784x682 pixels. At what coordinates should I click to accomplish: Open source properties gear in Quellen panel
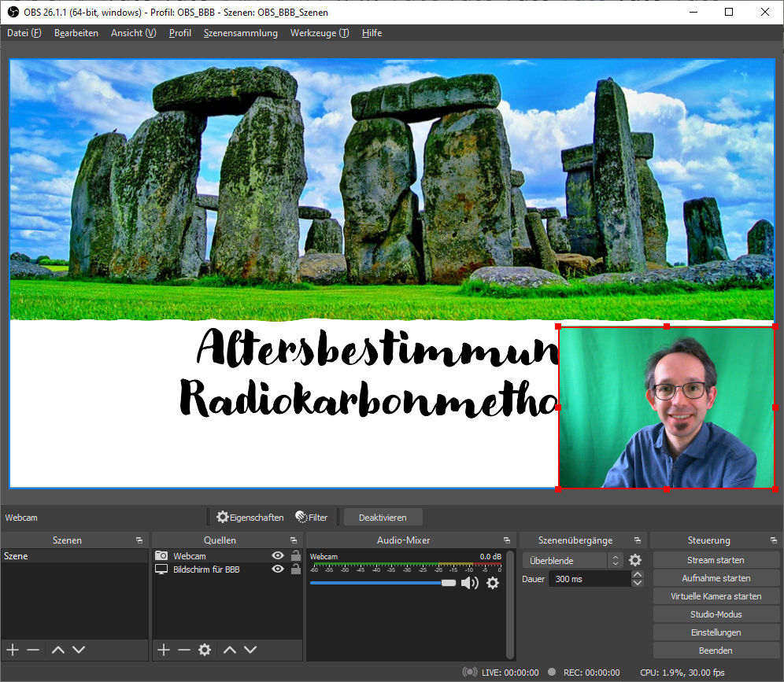pos(205,650)
